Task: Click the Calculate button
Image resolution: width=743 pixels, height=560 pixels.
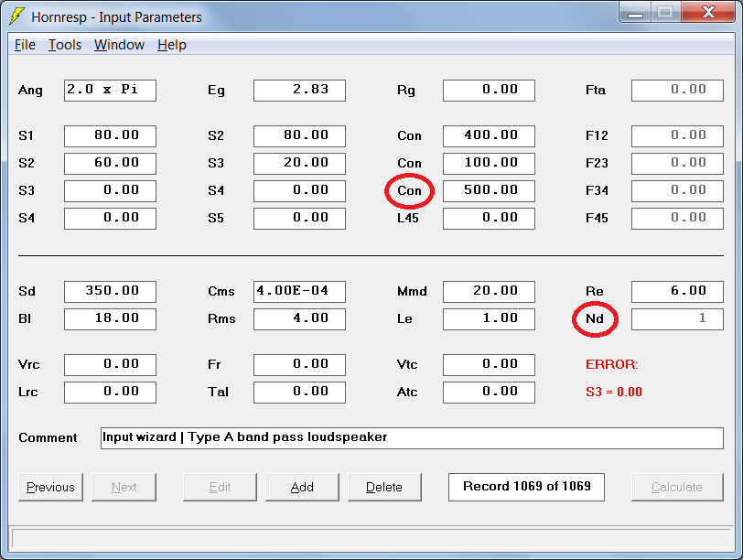Action: (677, 487)
